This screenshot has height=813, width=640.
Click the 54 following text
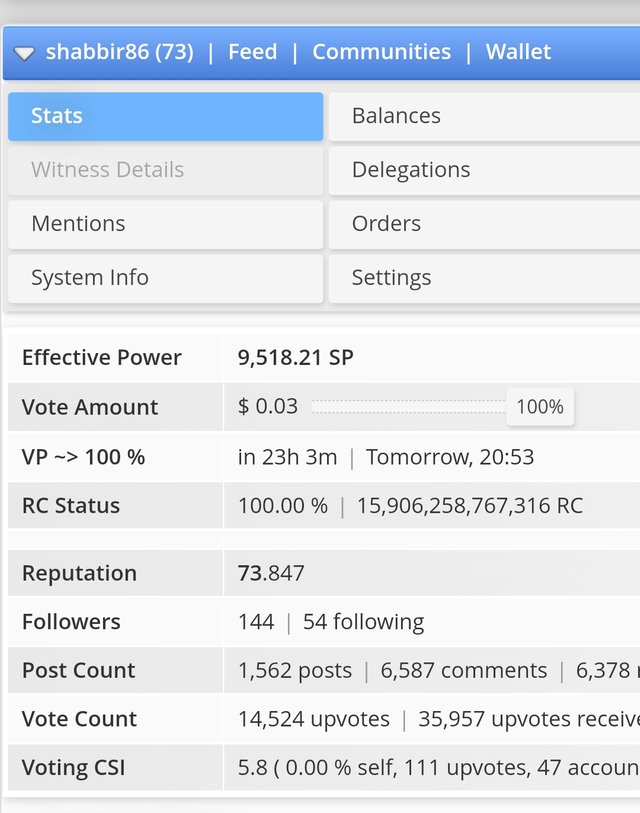point(363,622)
